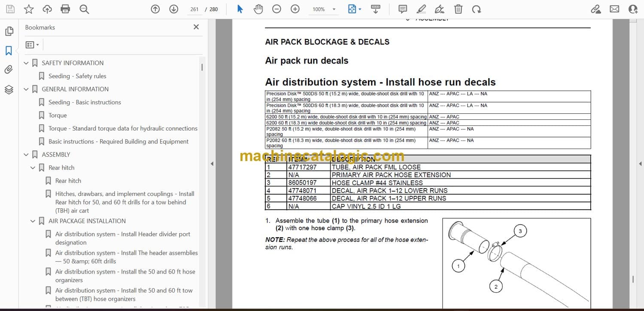
Task: Open Install tow between (TBT) hose organizers bookmark
Action: pos(124,295)
